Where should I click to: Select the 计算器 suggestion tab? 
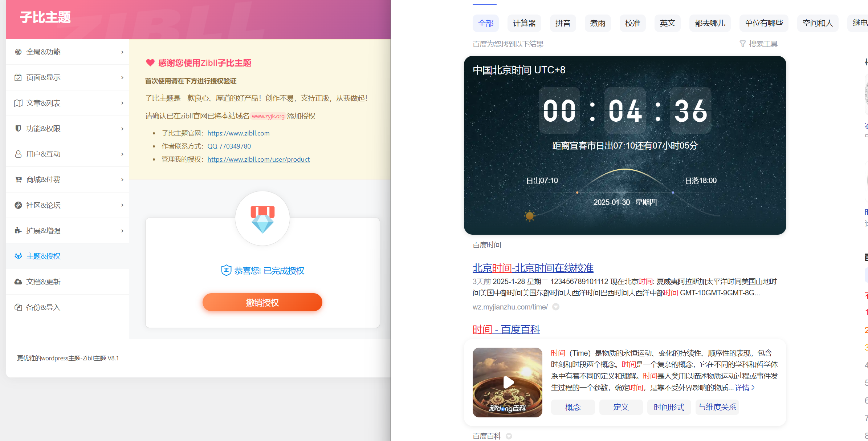click(524, 23)
